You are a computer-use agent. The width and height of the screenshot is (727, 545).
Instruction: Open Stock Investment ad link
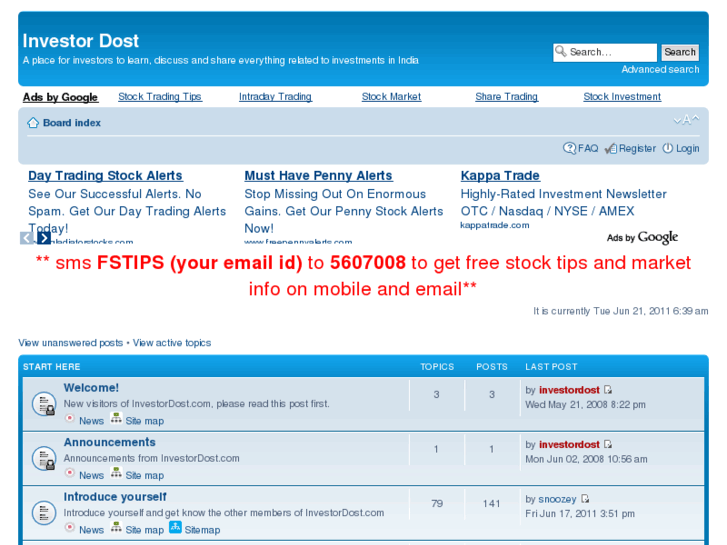[622, 96]
